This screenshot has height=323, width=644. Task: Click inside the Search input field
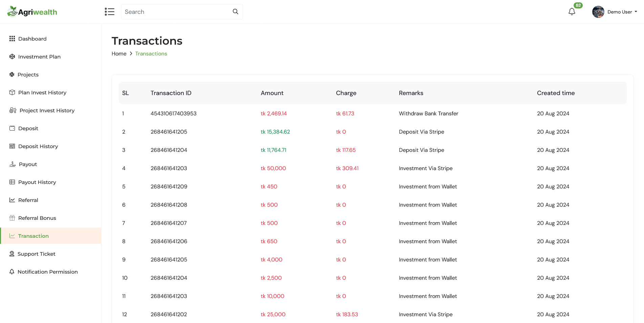(176, 11)
